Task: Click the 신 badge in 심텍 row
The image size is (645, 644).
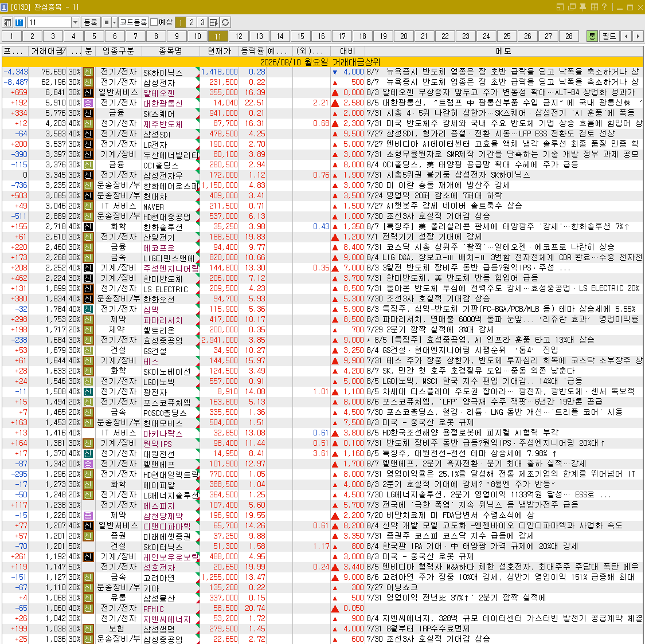Action: [88, 309]
